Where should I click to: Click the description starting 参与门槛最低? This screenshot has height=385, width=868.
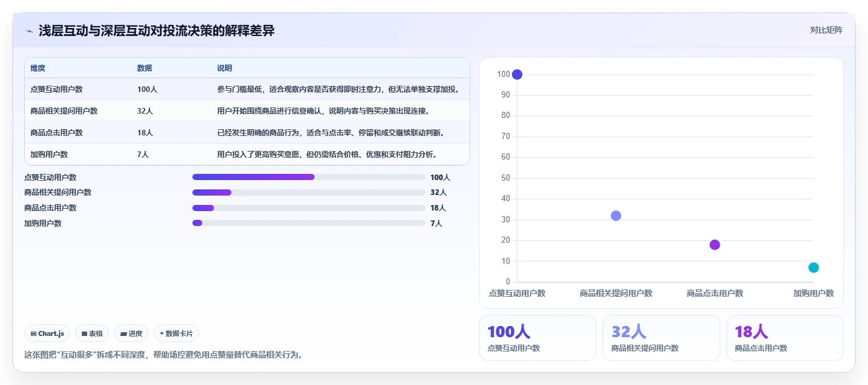click(339, 89)
